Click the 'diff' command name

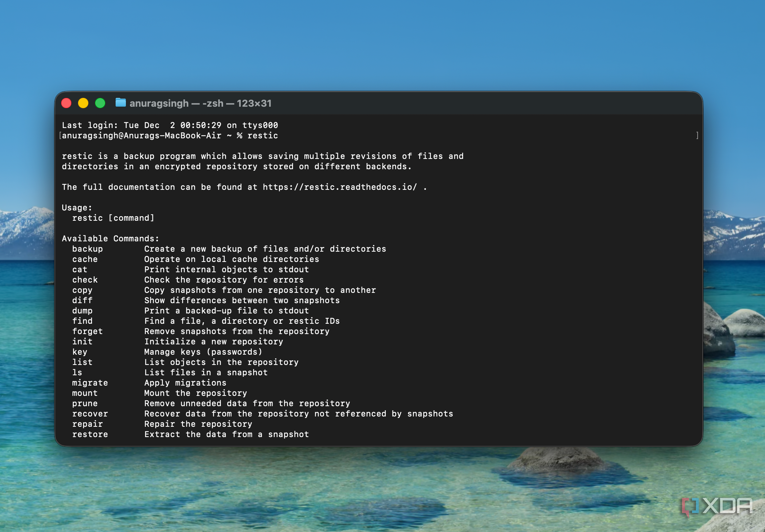tap(82, 301)
